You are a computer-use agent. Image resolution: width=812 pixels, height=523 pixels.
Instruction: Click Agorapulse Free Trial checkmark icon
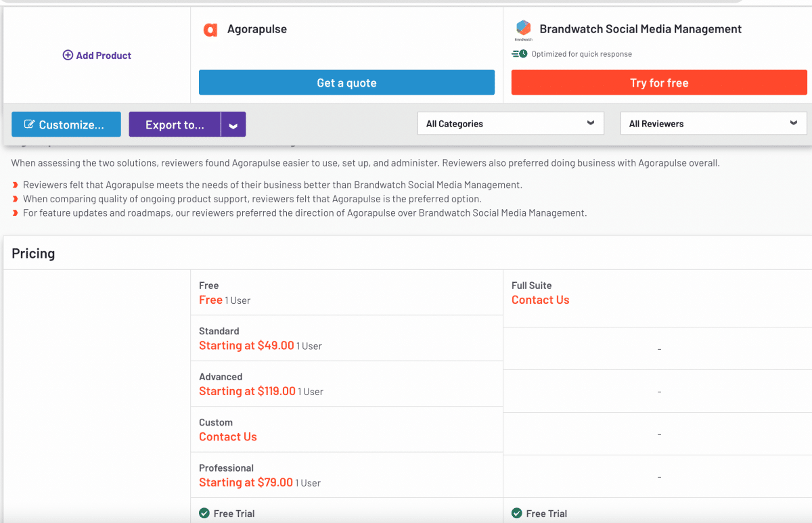click(204, 514)
